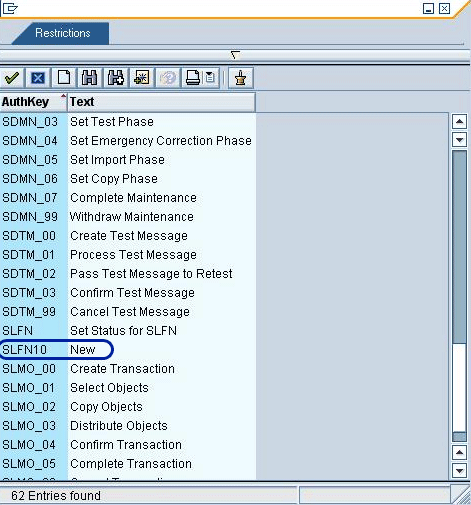The width and height of the screenshot is (471, 505).
Task: Click the bottom scroll-down arrow button
Action: (459, 471)
